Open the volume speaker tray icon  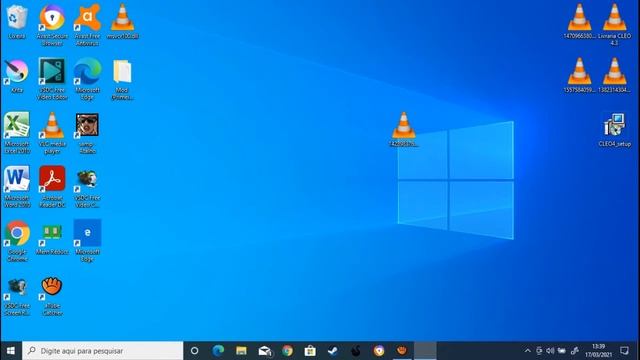[x=550, y=351]
